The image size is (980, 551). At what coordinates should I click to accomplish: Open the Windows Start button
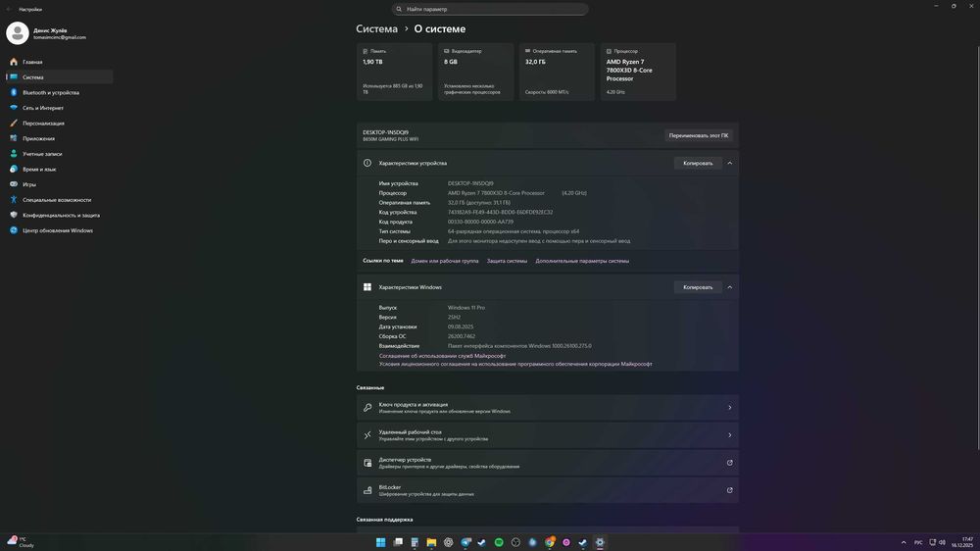click(x=380, y=542)
